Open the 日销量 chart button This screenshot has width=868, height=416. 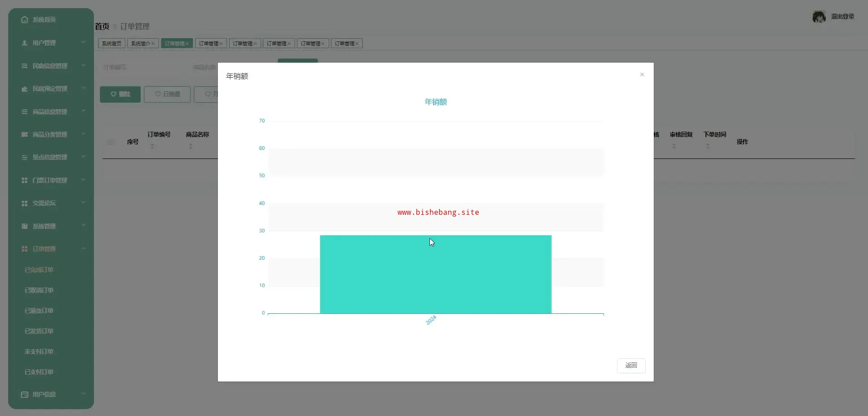click(x=167, y=94)
